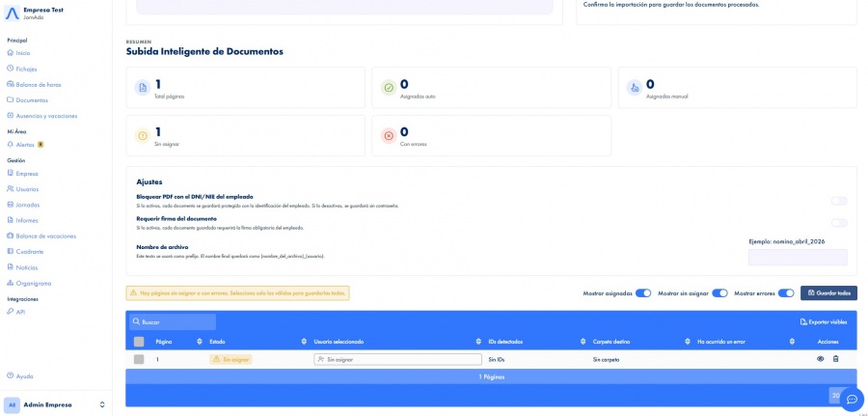
Task: Open the Sin asignar user selector
Action: tap(397, 359)
